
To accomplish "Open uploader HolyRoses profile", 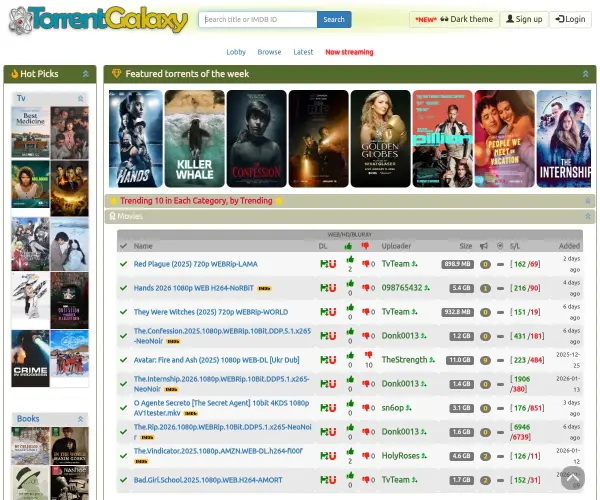I will click(x=401, y=456).
